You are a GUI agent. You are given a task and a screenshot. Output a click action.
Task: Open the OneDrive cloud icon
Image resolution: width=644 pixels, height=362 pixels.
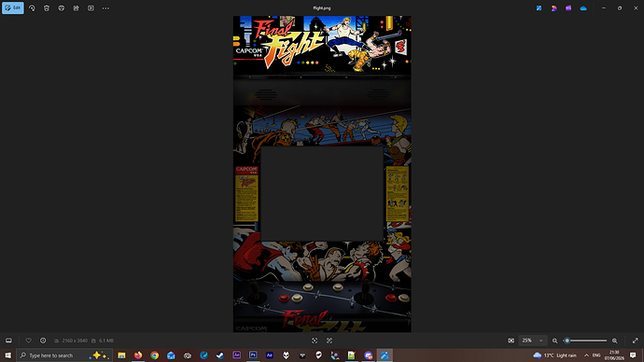coord(583,7)
